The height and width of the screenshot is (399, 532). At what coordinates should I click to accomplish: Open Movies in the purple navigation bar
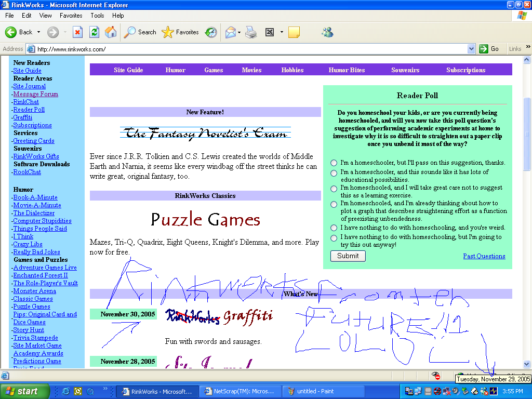[252, 70]
